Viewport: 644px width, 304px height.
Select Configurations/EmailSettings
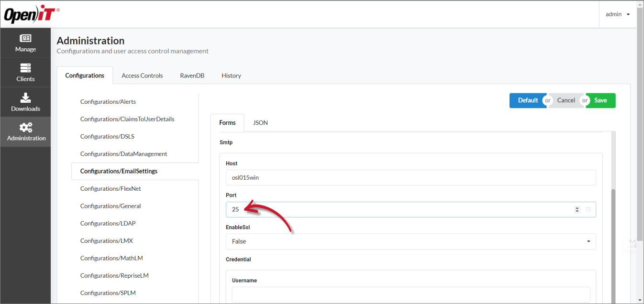[135, 171]
